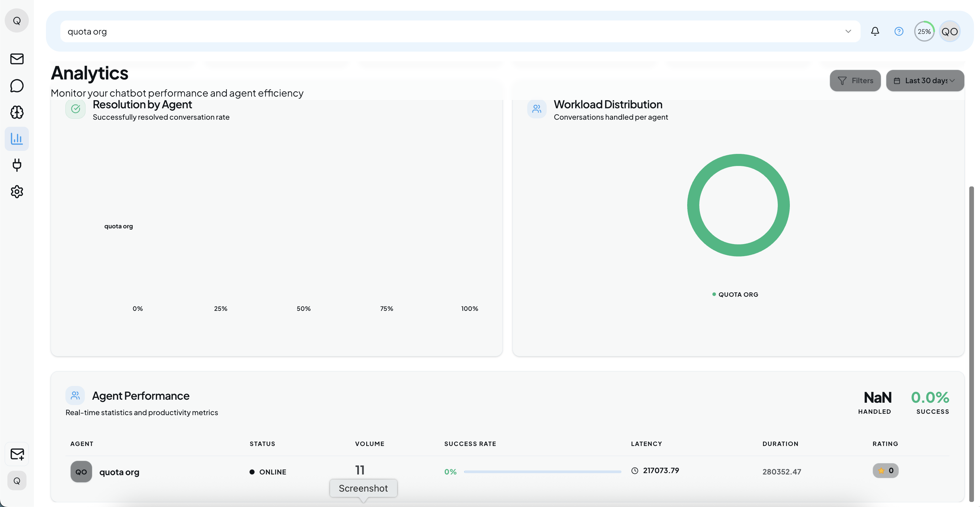Screen dimensions: 980x507
Task: Open the integrations plug icon in the sidebar
Action: pyautogui.click(x=17, y=165)
